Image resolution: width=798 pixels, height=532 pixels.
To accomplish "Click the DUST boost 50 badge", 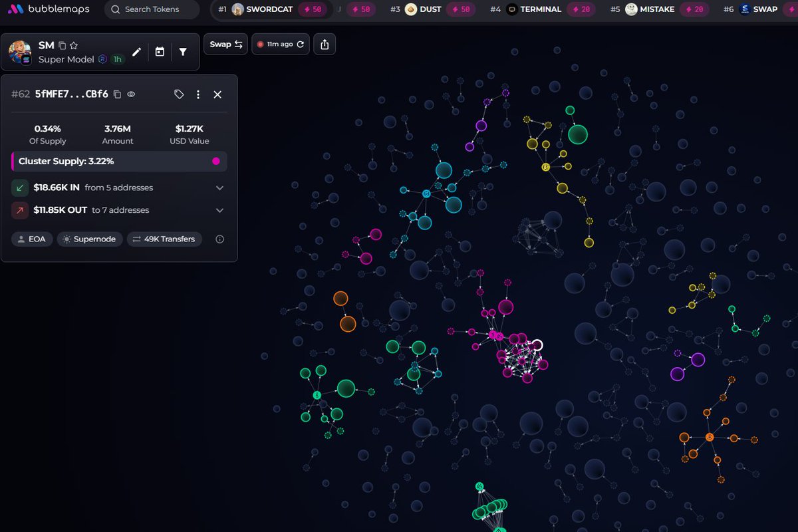I will coord(460,9).
